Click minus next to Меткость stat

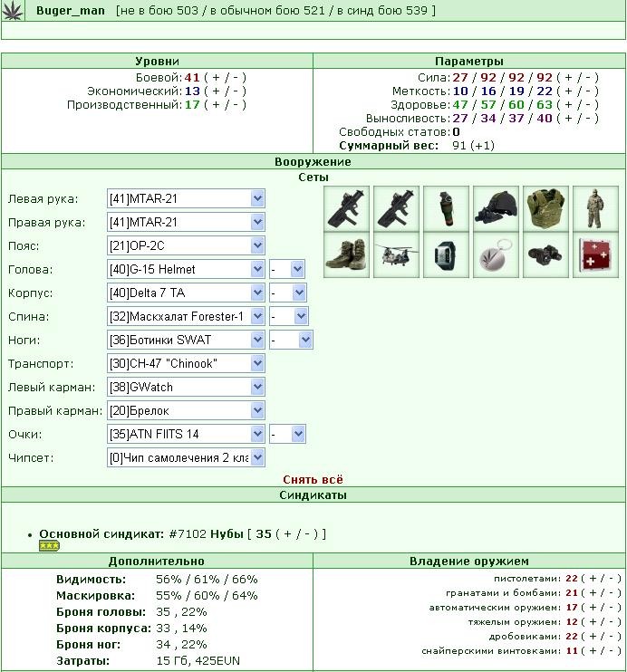(x=588, y=91)
